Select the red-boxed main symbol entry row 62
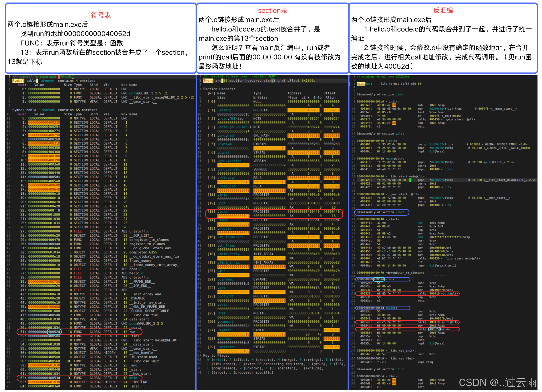The image size is (542, 392). pos(79,378)
